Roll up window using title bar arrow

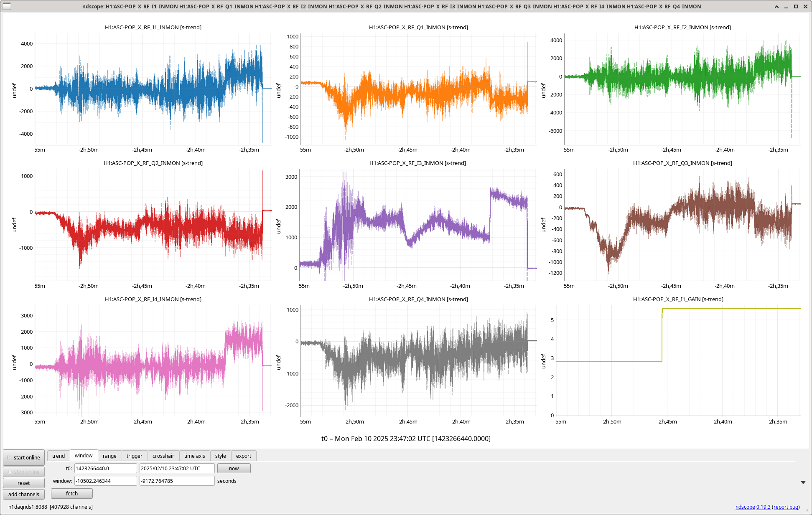776,6
